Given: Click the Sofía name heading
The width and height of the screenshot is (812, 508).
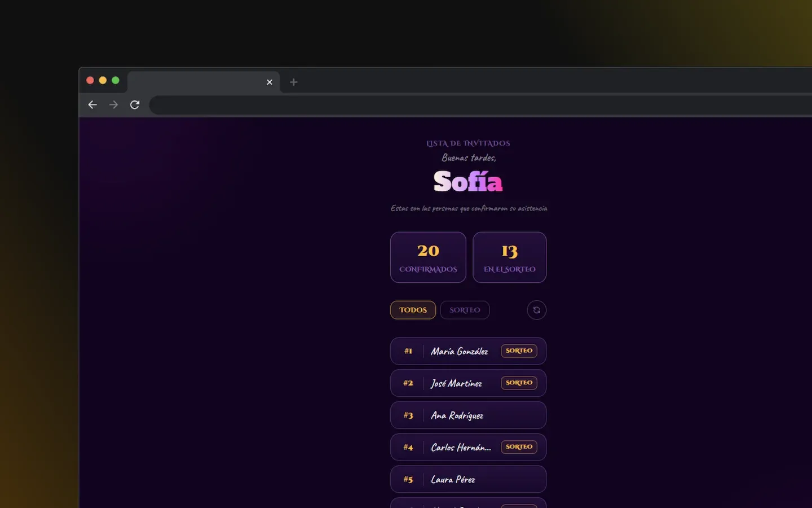Looking at the screenshot, I should [x=468, y=182].
